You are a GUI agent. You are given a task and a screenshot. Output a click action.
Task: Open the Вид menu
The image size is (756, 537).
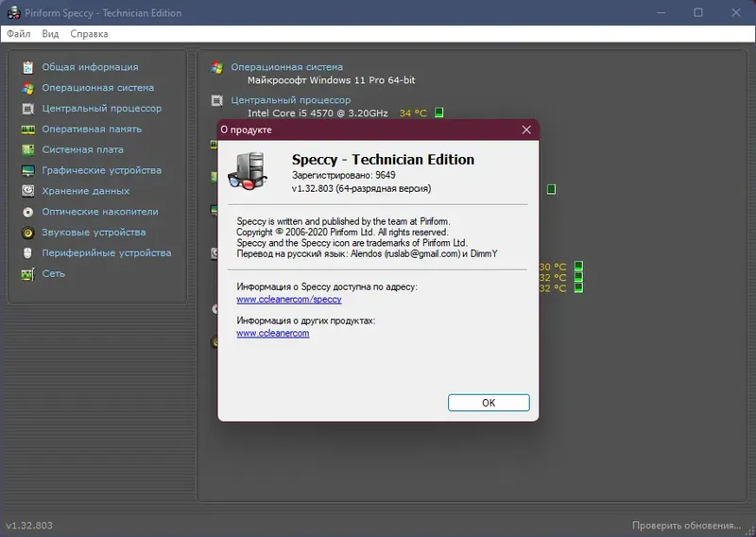(x=50, y=34)
